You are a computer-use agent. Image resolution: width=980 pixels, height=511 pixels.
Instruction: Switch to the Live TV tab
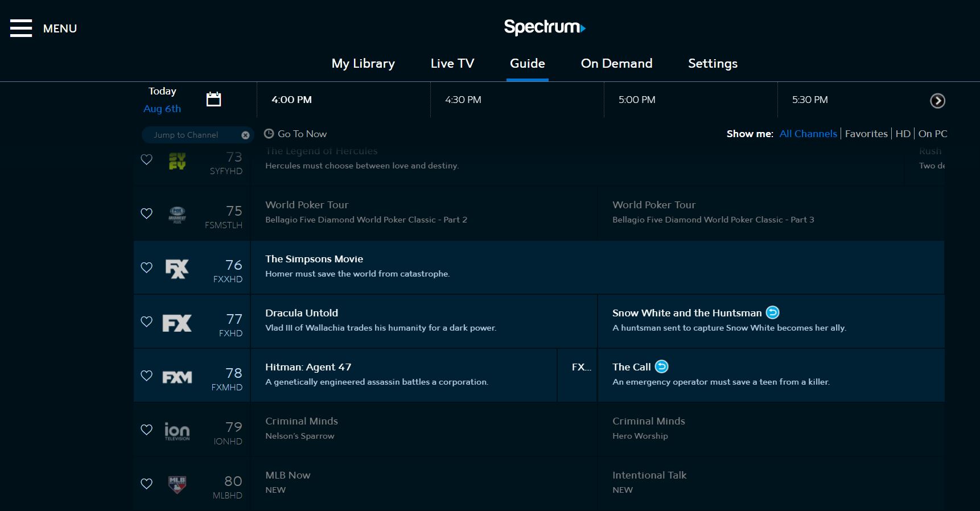point(452,64)
